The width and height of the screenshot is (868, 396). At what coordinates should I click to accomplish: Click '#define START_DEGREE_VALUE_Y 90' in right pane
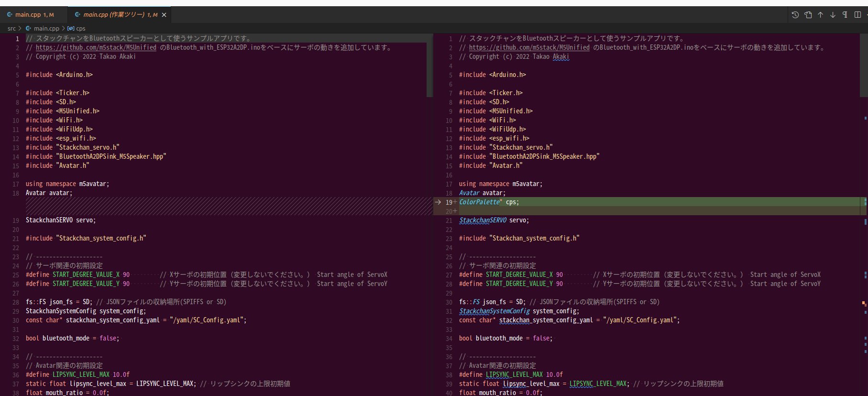(x=511, y=284)
